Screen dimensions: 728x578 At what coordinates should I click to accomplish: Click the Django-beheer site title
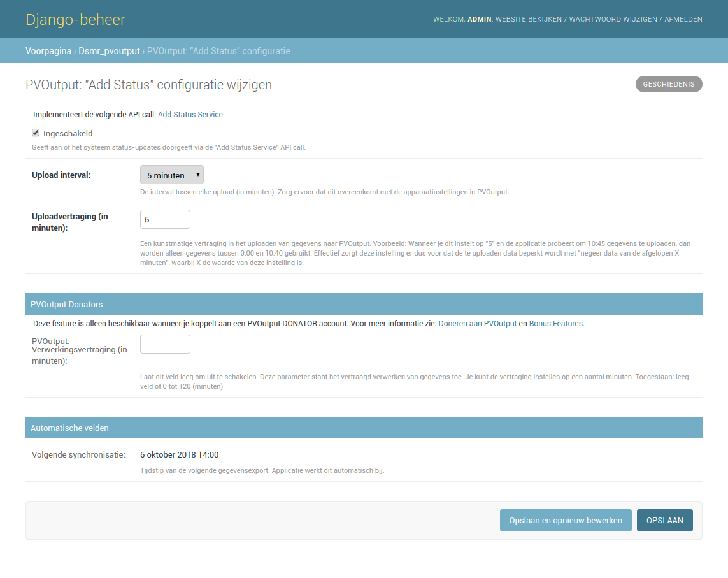point(75,20)
